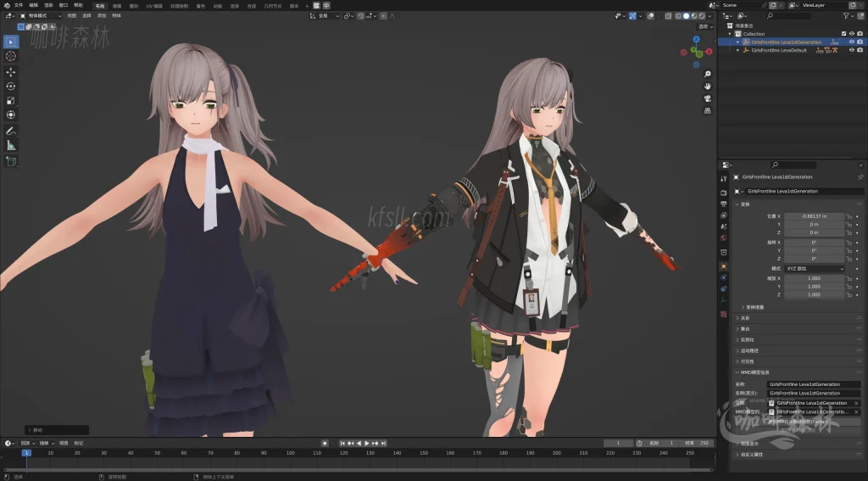868x481 pixels.
Task: Toggle viewport overlays button
Action: [x=651, y=16]
